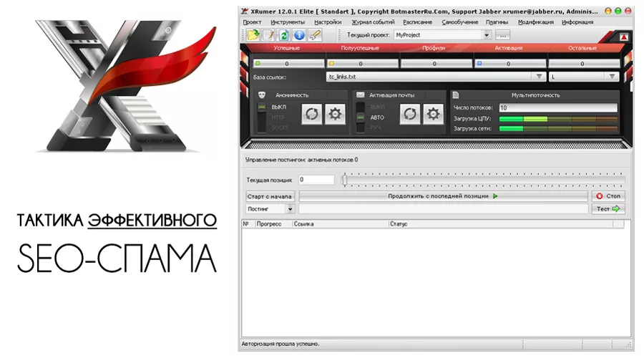Click the Ссылка column header
The height and width of the screenshot is (361, 644).
pos(340,224)
